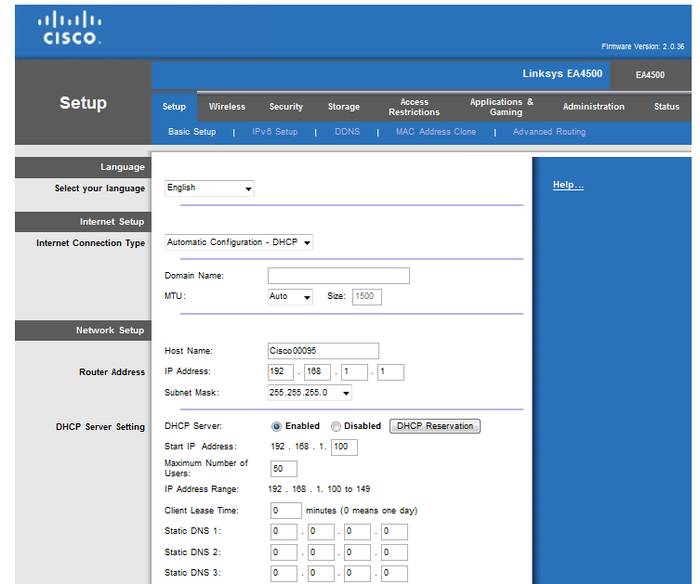700x584 pixels.
Task: Click the first Static DNS 3 octet field
Action: tap(283, 574)
